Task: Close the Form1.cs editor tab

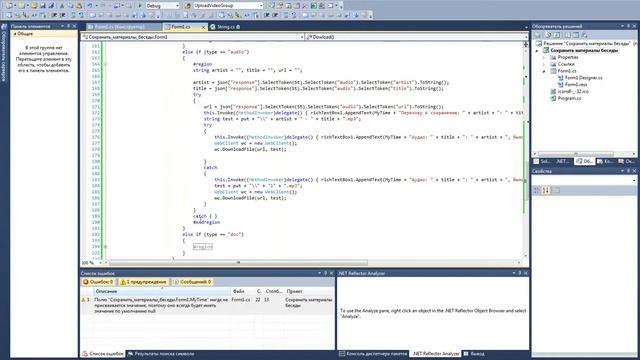Action: pyautogui.click(x=203, y=27)
